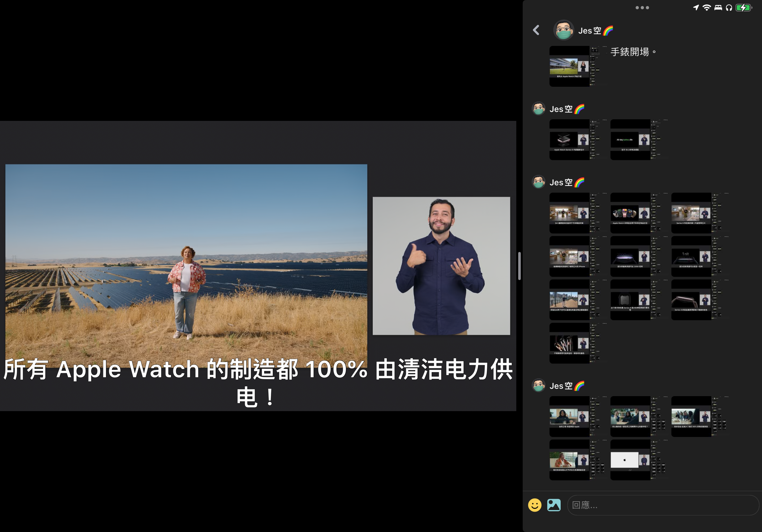The width and height of the screenshot is (762, 532).
Task: Open the Apple Park building thumbnail
Action: 579,66
